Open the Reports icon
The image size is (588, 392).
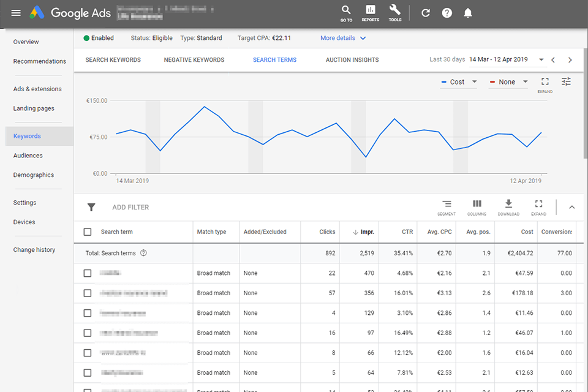(371, 12)
